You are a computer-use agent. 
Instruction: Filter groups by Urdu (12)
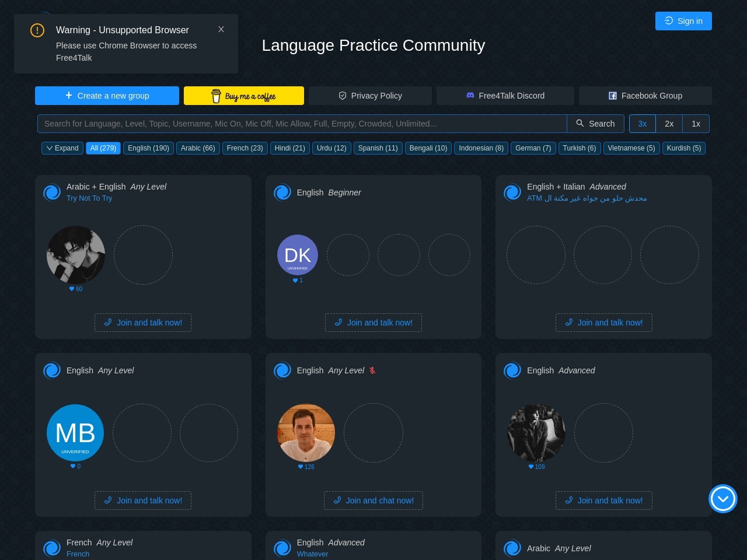pos(331,148)
